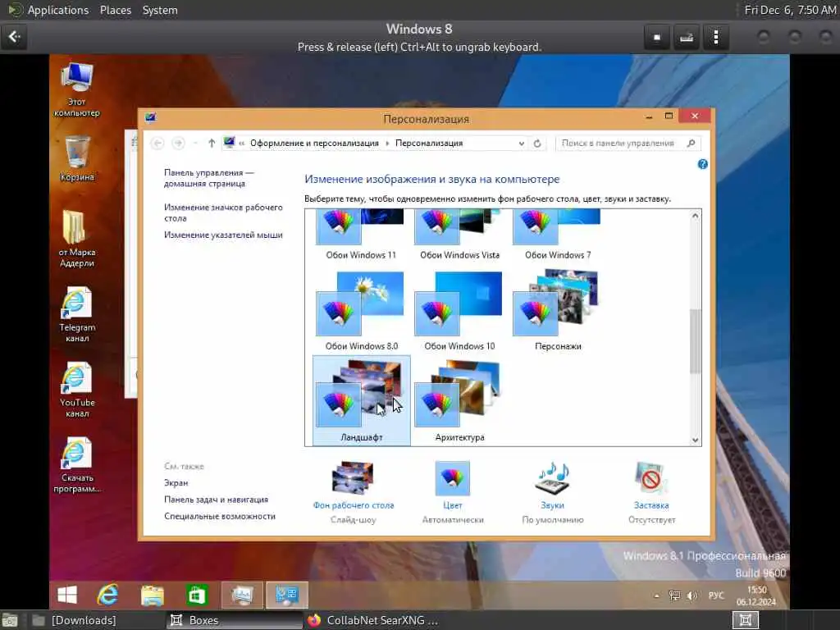
Task: Click Оформление и персонализация breadcrumb
Action: coord(314,143)
